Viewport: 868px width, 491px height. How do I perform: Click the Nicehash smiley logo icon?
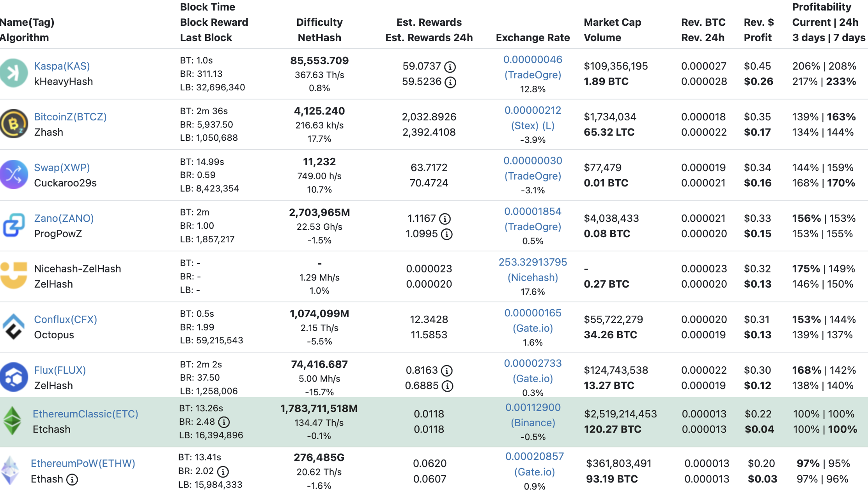point(14,276)
